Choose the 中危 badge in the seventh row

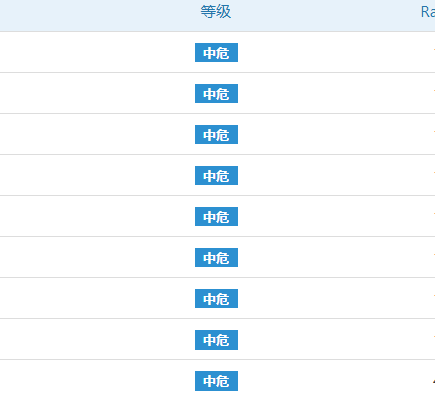216,298
